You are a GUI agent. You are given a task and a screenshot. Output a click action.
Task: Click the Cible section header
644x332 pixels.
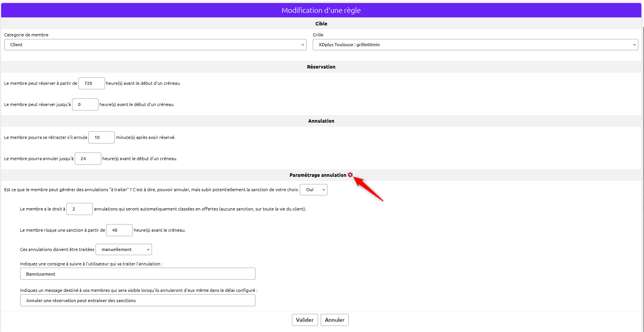pos(321,23)
